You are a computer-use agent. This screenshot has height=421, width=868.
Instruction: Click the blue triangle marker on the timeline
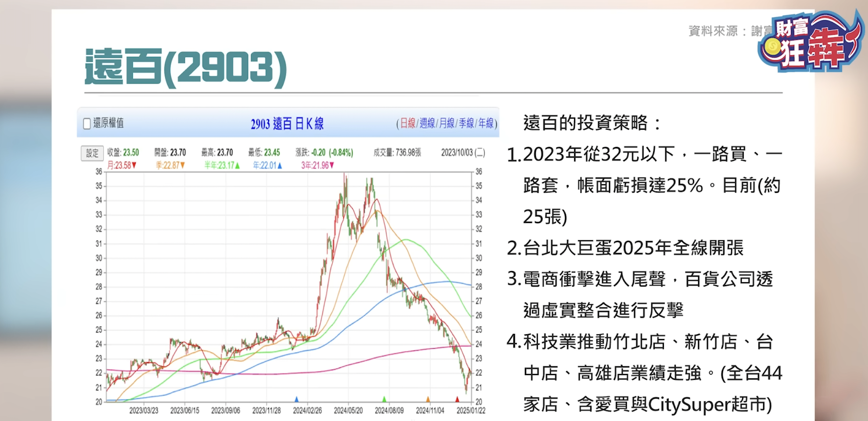pyautogui.click(x=296, y=399)
